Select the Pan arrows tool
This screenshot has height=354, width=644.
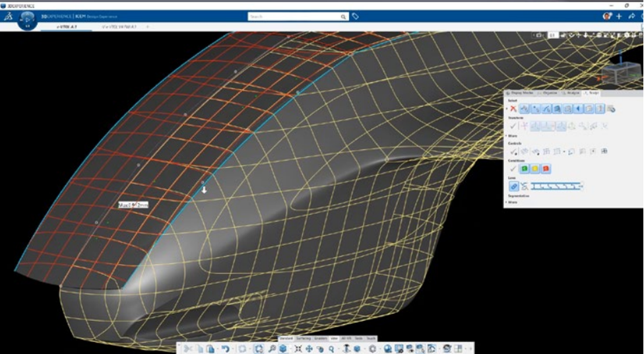tap(309, 348)
